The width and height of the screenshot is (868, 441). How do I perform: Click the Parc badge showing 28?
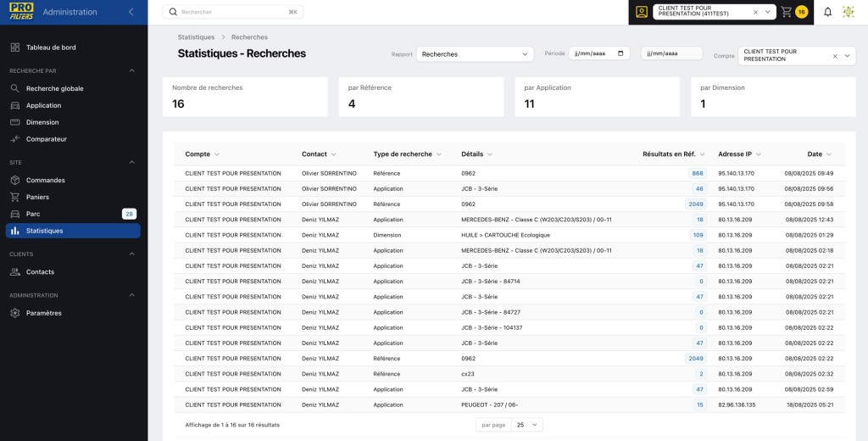pos(129,214)
